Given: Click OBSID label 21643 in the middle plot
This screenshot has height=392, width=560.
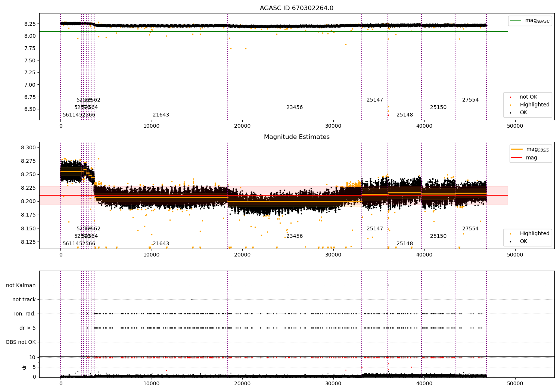Looking at the screenshot, I should click(x=161, y=244).
